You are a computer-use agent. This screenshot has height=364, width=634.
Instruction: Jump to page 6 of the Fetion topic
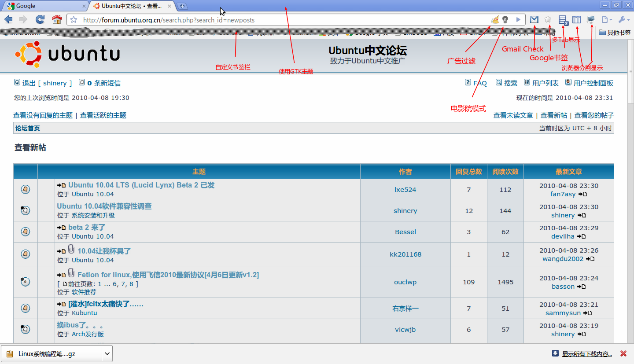pos(114,284)
